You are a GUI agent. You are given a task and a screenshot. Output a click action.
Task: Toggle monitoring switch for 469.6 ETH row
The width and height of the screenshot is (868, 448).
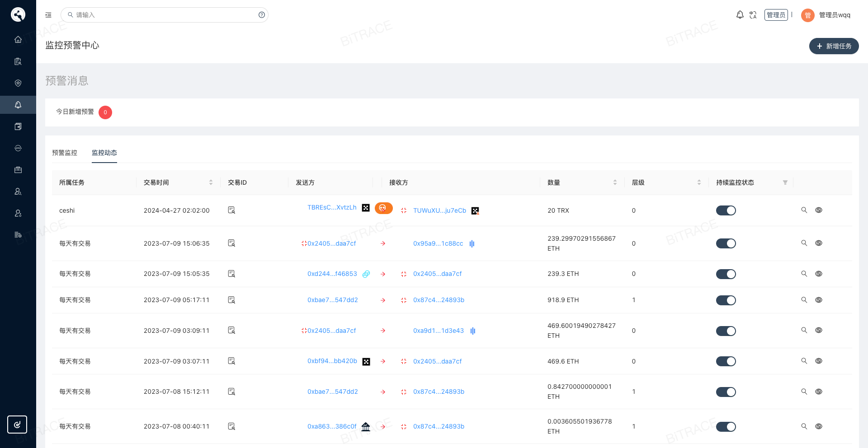coord(726,361)
